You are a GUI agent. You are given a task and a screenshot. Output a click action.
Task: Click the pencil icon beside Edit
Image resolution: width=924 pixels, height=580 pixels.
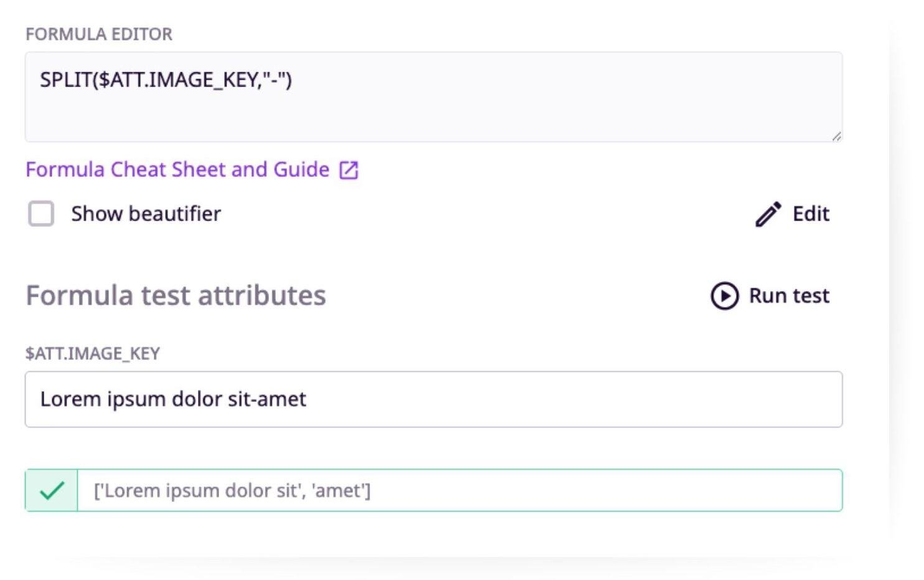pyautogui.click(x=768, y=214)
